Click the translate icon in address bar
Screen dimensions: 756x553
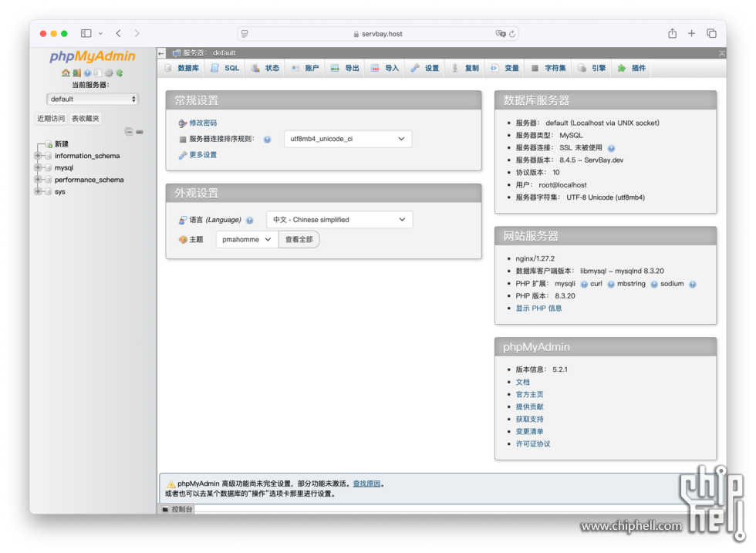501,34
